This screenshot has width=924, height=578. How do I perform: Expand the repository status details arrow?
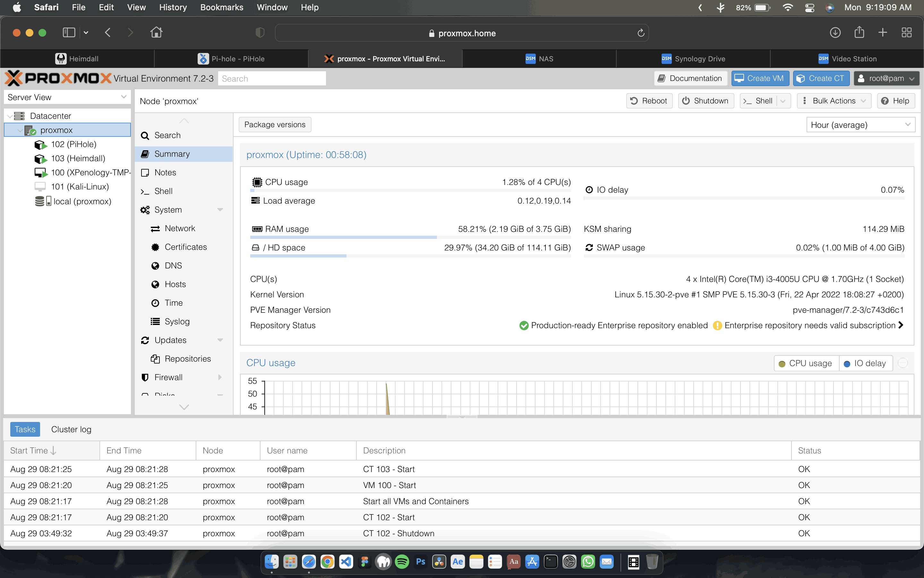pyautogui.click(x=901, y=325)
